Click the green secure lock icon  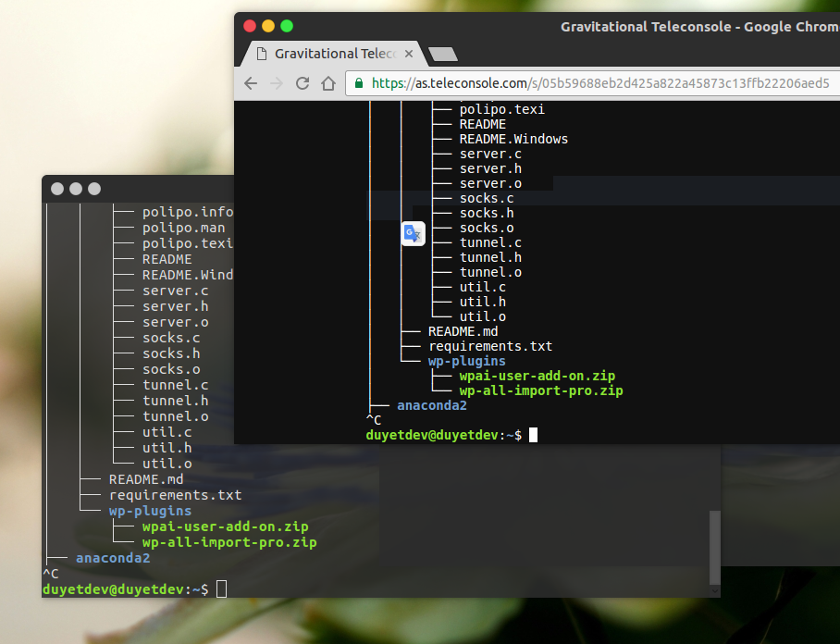click(x=359, y=83)
